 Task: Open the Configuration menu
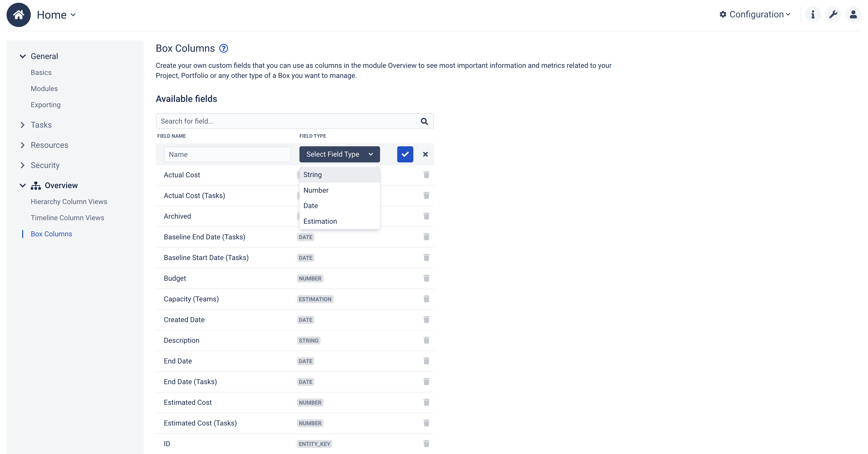click(755, 15)
